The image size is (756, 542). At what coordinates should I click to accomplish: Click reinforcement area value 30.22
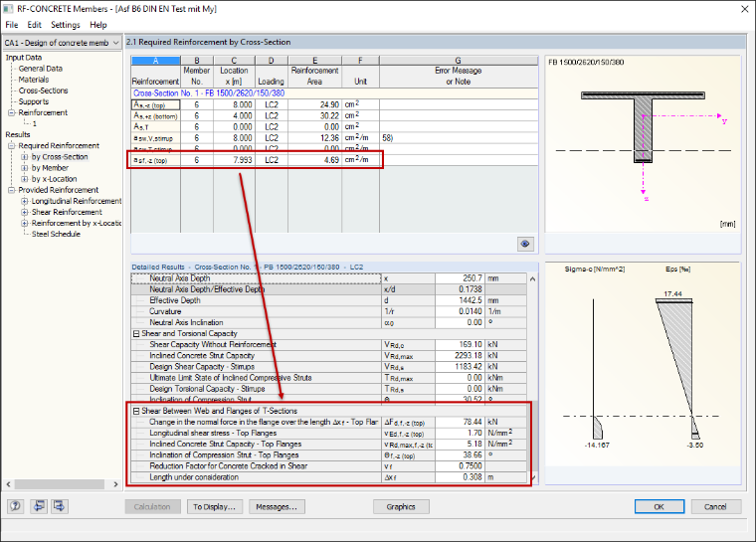click(315, 115)
